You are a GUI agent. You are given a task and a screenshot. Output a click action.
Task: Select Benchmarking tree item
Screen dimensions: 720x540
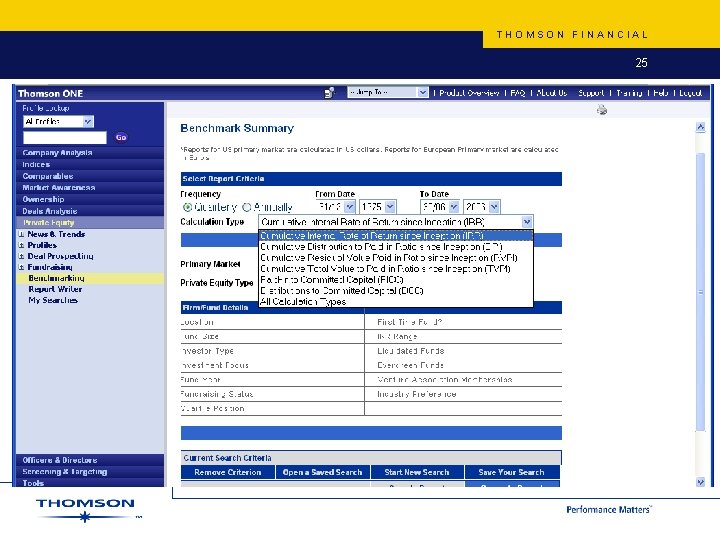56,278
